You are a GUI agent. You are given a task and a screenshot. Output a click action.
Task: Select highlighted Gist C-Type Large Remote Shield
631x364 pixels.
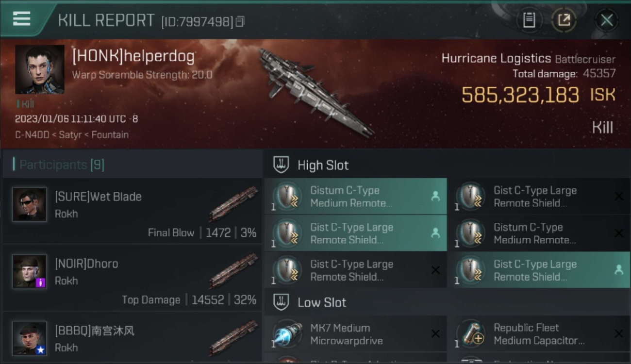point(355,233)
